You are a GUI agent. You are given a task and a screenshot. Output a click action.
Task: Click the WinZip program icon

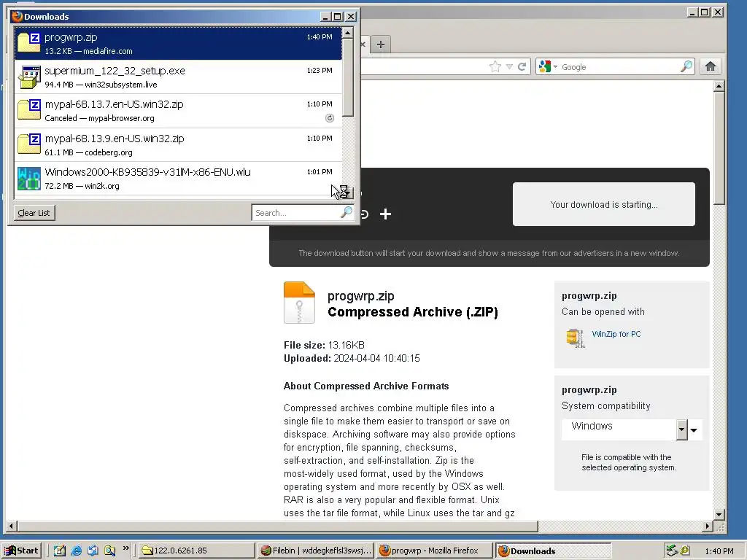point(576,338)
